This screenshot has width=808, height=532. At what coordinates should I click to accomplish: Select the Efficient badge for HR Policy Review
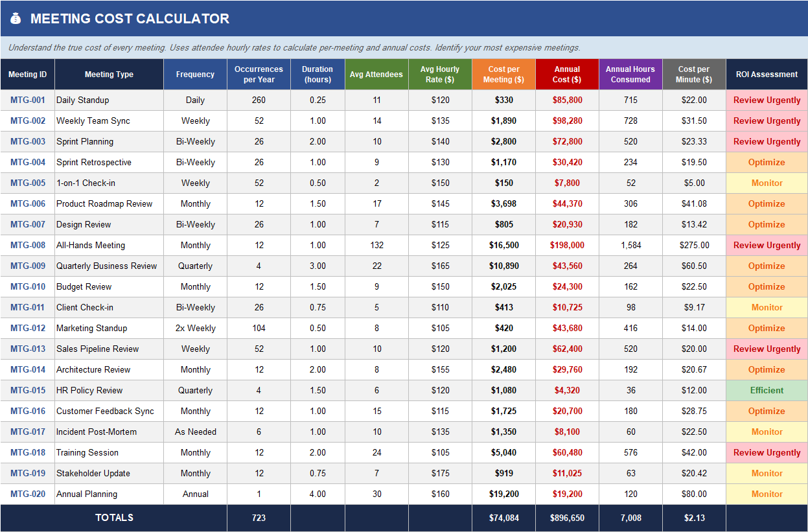coord(767,390)
